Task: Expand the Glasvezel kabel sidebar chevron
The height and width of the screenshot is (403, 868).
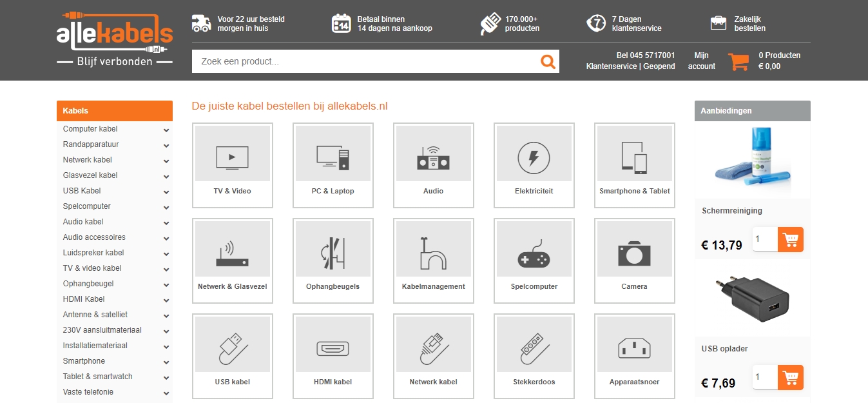Action: coord(166,176)
